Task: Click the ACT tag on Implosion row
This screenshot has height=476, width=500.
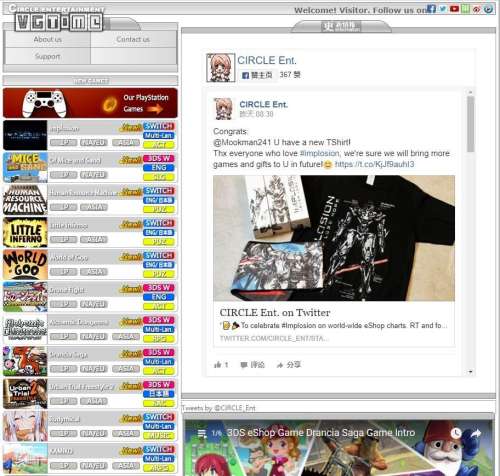Action: (159, 145)
